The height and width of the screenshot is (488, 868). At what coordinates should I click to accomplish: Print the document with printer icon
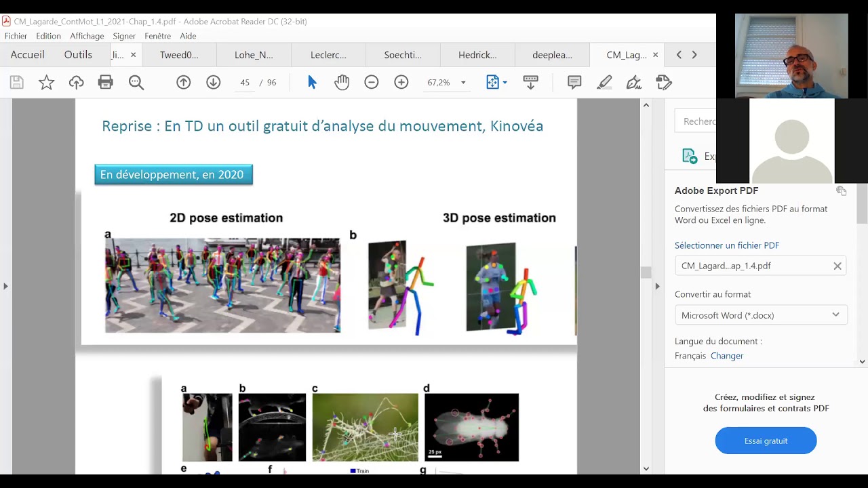pos(105,83)
